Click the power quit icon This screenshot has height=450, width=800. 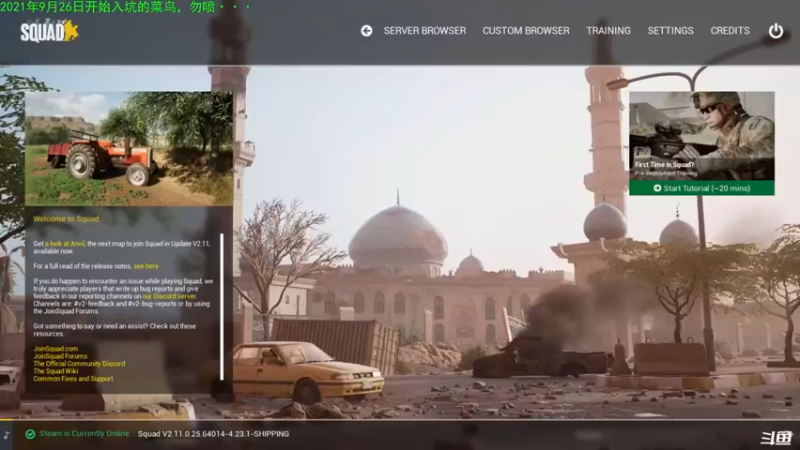pos(776,31)
